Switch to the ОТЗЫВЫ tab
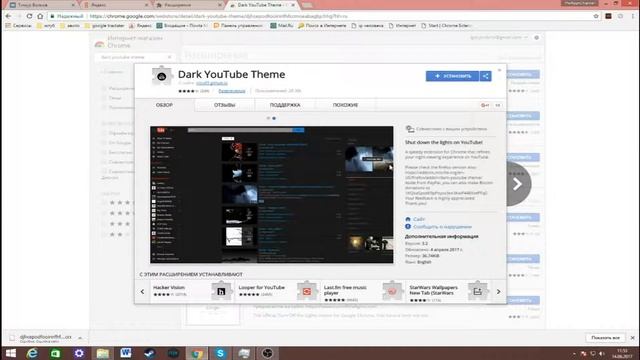 pyautogui.click(x=224, y=105)
